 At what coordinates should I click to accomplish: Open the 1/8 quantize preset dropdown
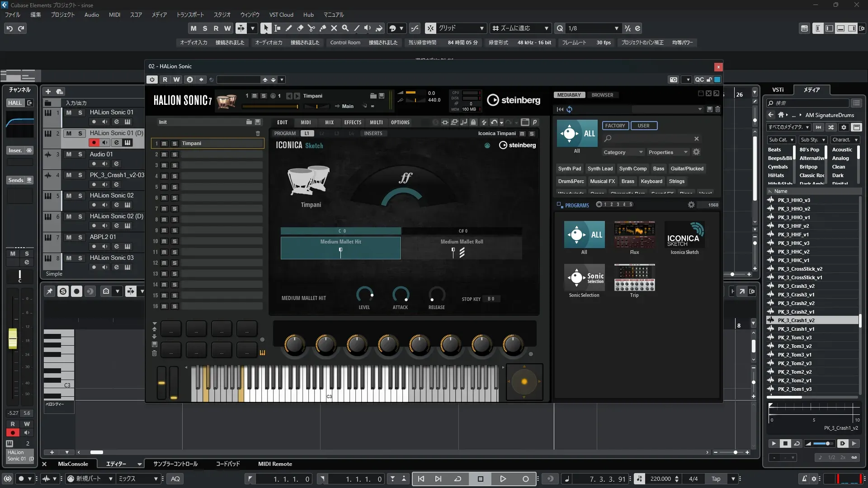tap(616, 28)
